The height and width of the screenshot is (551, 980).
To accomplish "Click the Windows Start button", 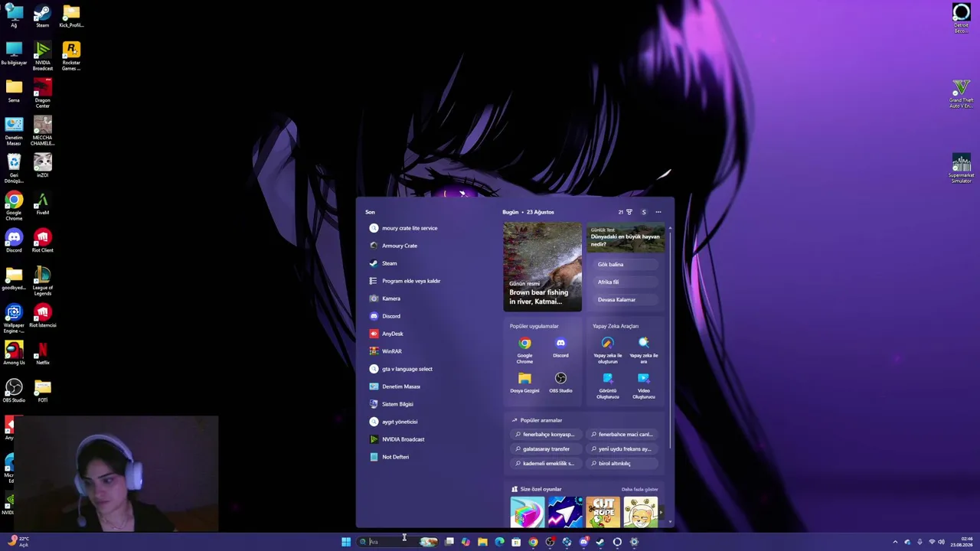I will [346, 542].
